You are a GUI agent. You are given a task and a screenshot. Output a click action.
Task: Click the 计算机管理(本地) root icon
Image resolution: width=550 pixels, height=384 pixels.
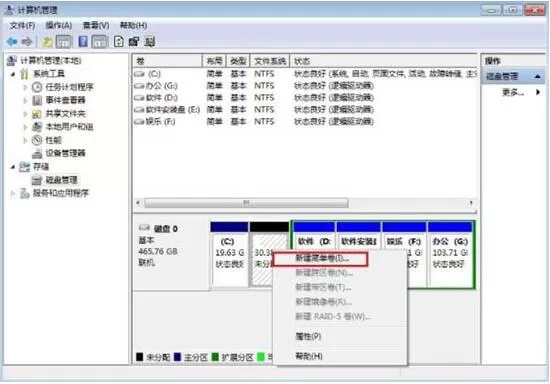tap(12, 61)
